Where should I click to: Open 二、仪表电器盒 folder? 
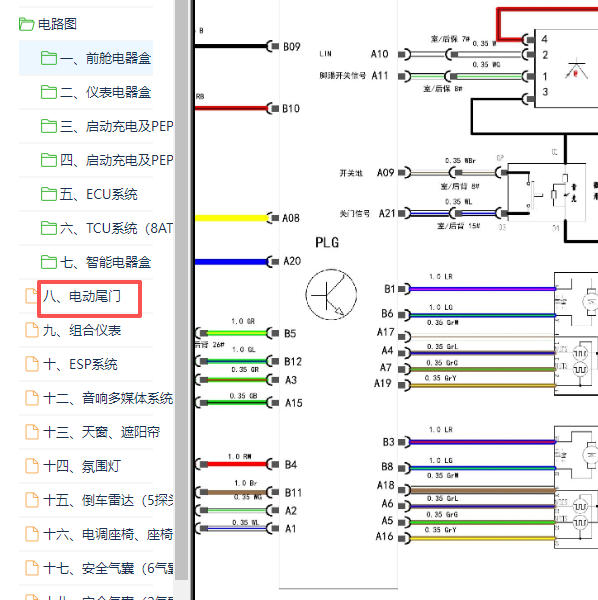pos(105,92)
